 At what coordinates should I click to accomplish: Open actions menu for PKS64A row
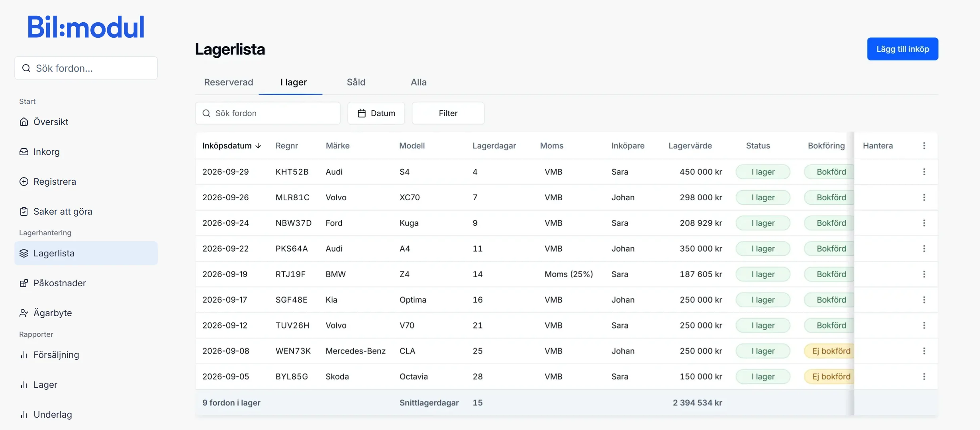pos(924,248)
